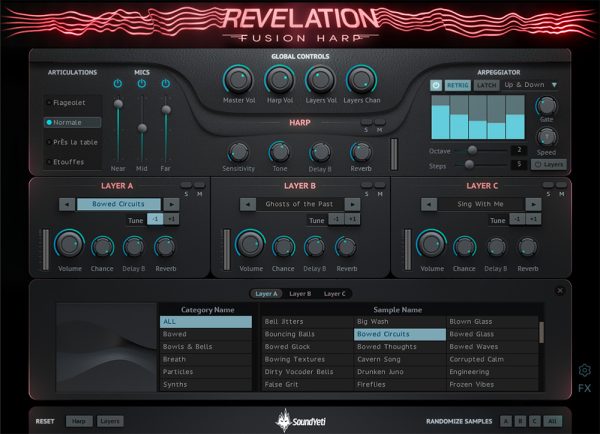Toggle the Near mic power button

pos(118,83)
